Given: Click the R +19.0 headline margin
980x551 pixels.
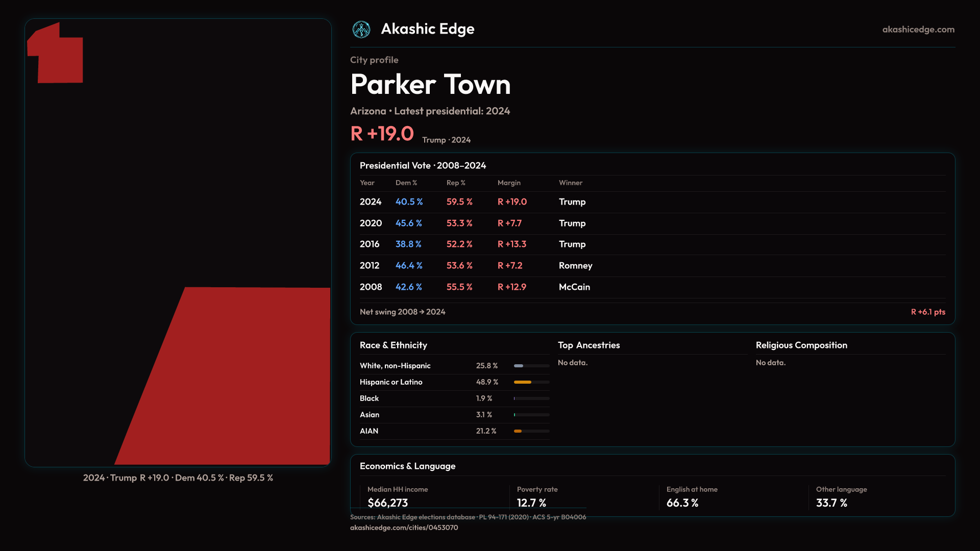Looking at the screenshot, I should coord(382,134).
